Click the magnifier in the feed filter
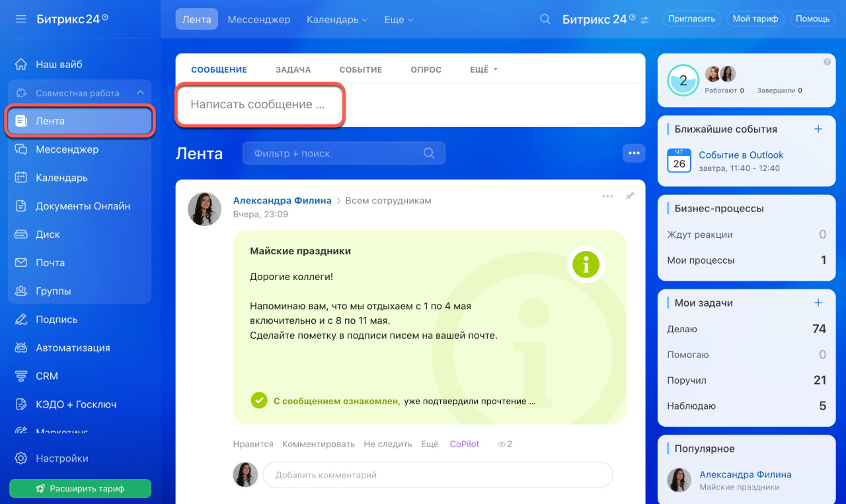846x504 pixels. 429,153
